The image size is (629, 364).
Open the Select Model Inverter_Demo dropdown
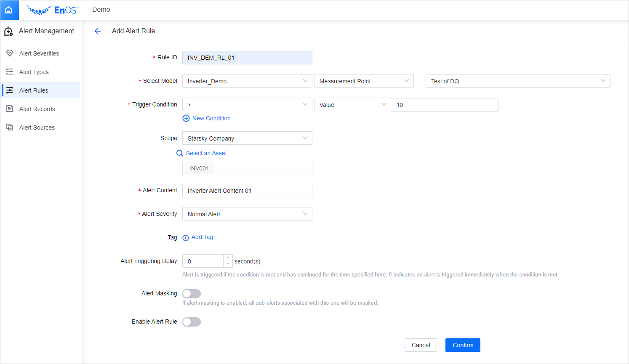[247, 81]
